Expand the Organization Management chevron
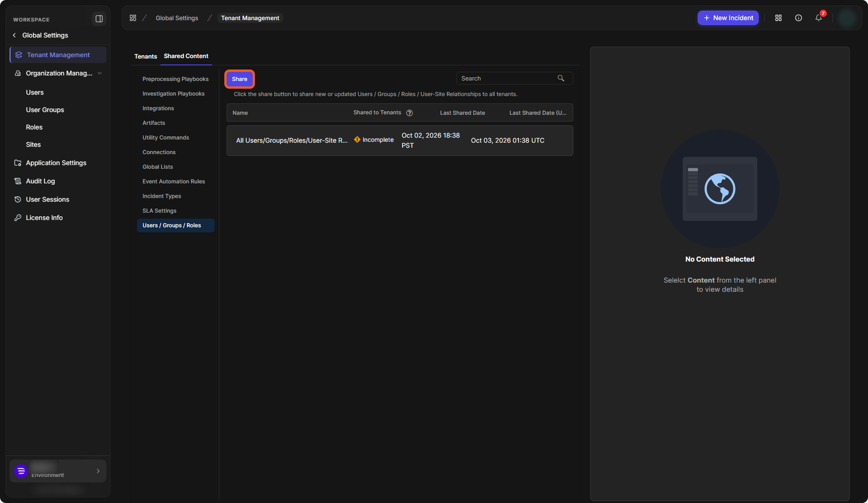 (100, 73)
